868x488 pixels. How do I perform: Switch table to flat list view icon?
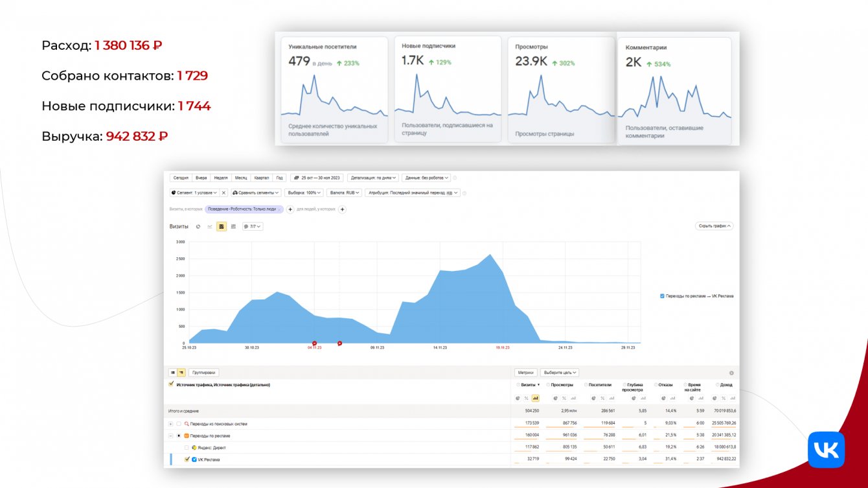(x=172, y=373)
